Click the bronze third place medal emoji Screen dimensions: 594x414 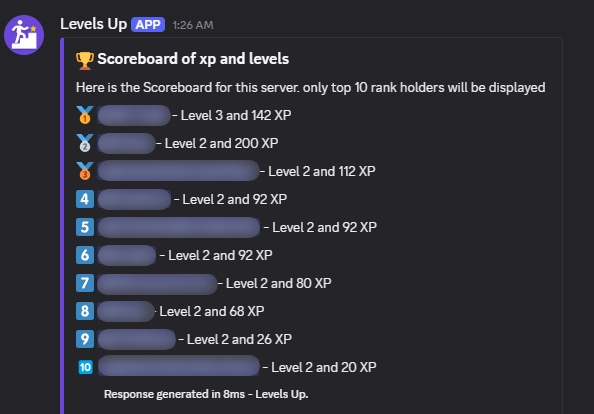85,171
